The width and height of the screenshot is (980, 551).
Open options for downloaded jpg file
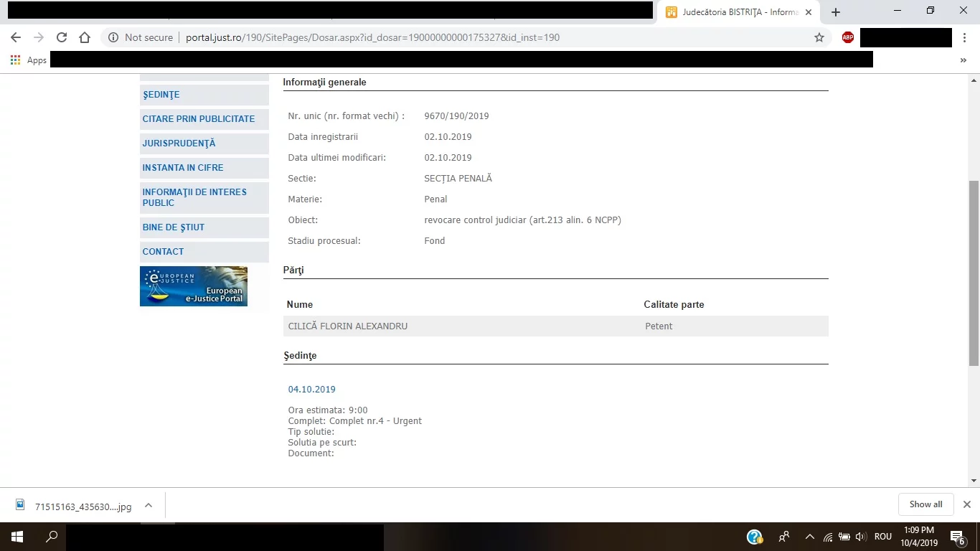pyautogui.click(x=149, y=505)
